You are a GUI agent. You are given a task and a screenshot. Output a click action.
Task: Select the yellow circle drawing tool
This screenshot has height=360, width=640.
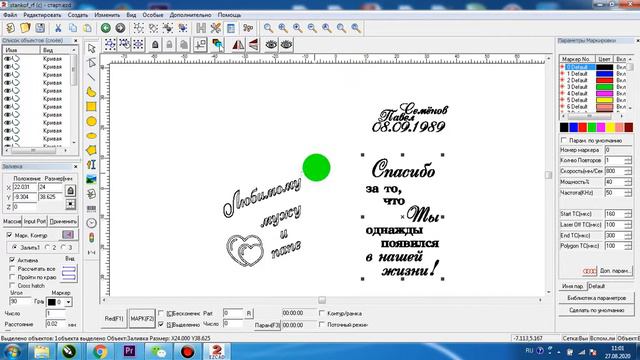[91, 121]
